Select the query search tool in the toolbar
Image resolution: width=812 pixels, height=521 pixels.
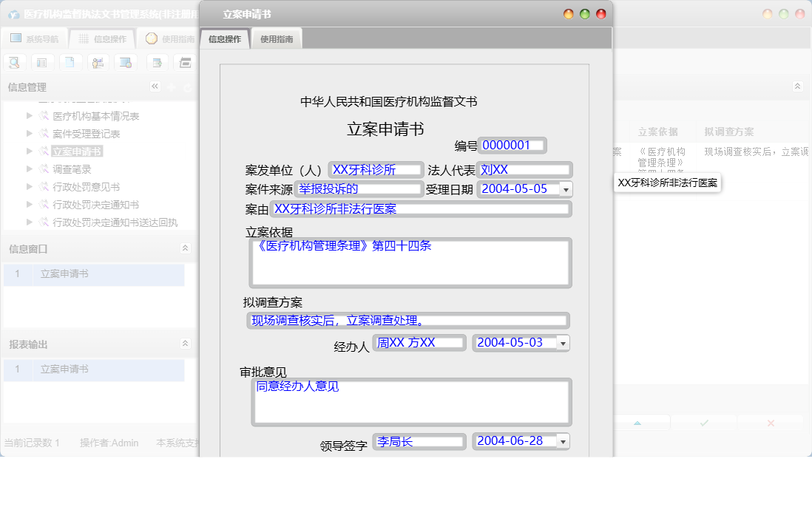pos(15,63)
